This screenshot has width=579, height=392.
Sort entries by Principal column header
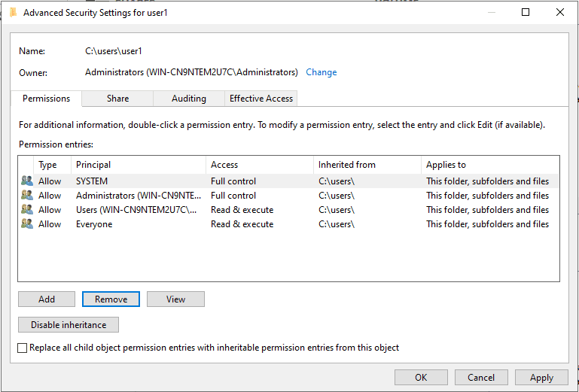139,165
